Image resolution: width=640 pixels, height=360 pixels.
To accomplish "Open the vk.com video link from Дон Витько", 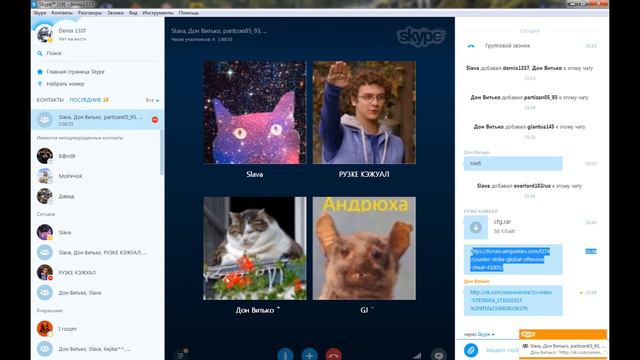I will [x=511, y=300].
